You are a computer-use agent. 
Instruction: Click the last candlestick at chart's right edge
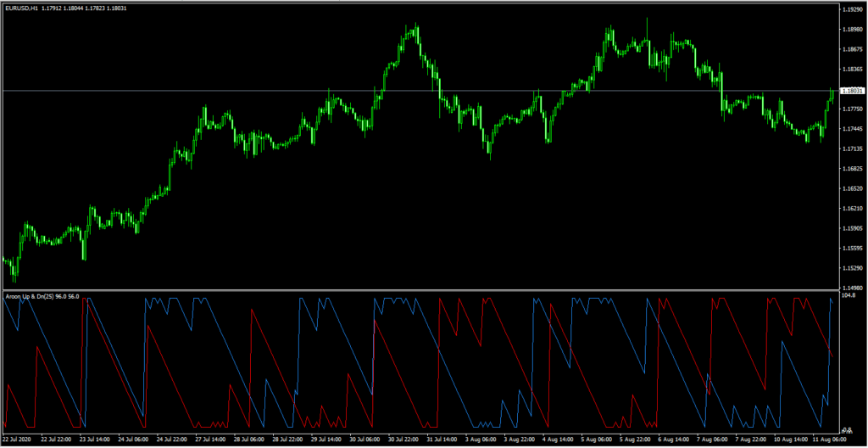click(x=832, y=92)
